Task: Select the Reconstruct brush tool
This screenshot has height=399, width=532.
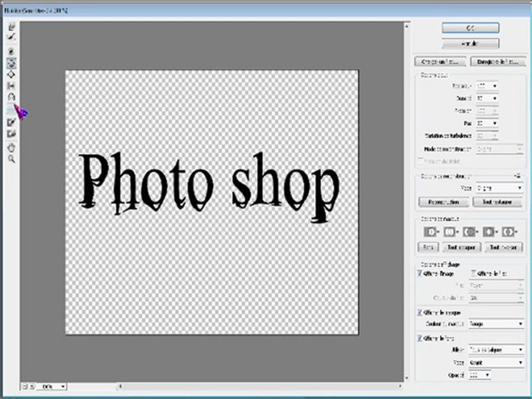Action: click(x=12, y=37)
